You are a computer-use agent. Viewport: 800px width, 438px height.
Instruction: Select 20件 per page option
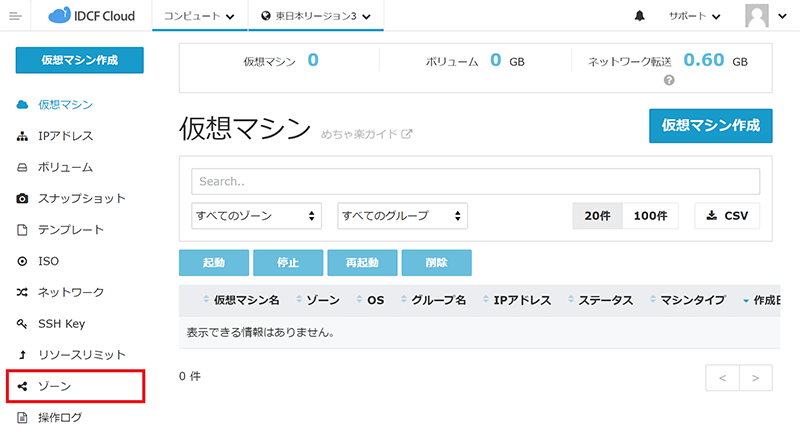point(597,215)
